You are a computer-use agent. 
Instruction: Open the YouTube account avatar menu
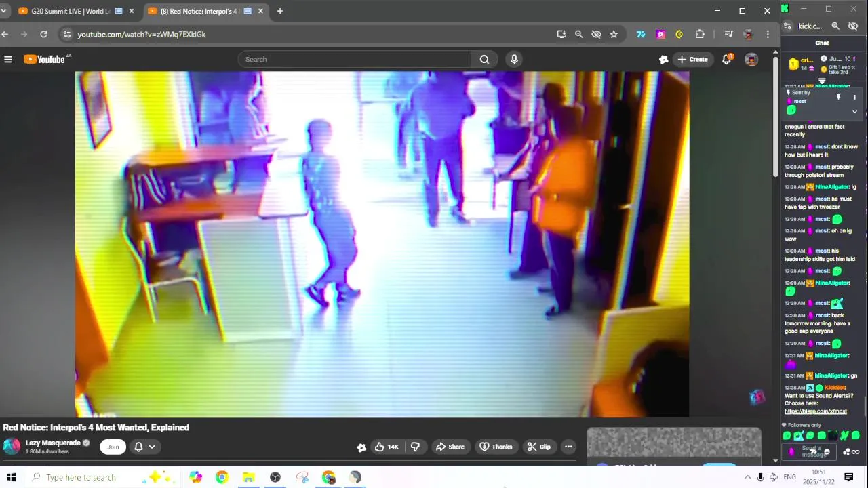coord(751,60)
